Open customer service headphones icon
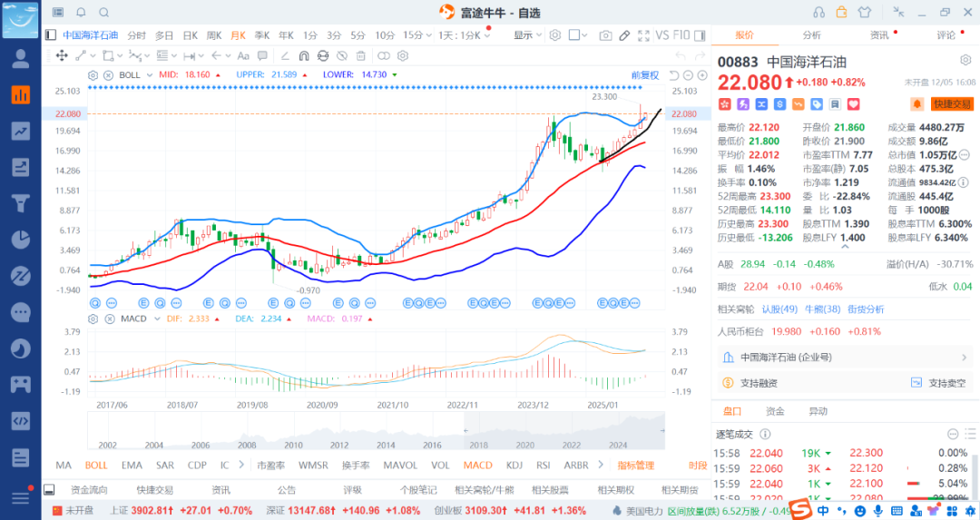980x520 pixels. (819, 13)
